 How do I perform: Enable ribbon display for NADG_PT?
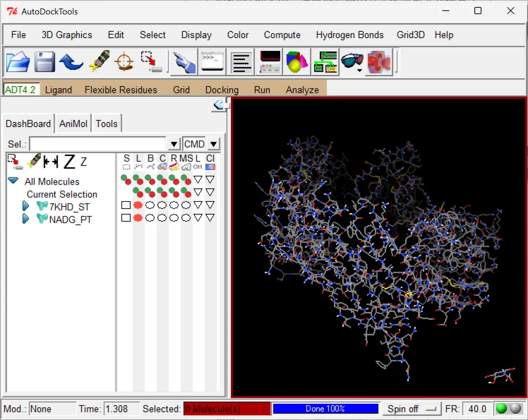pyautogui.click(x=174, y=218)
